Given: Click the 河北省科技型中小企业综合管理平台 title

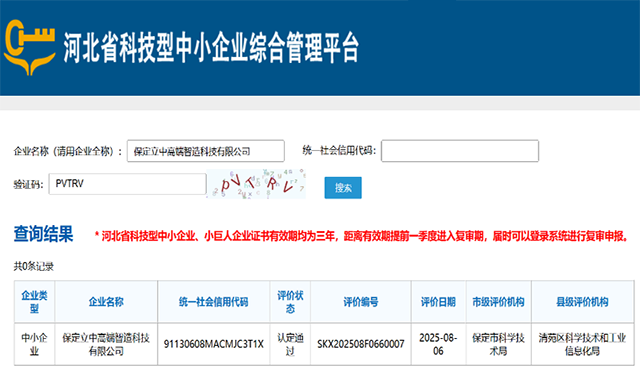Looking at the screenshot, I should (211, 47).
